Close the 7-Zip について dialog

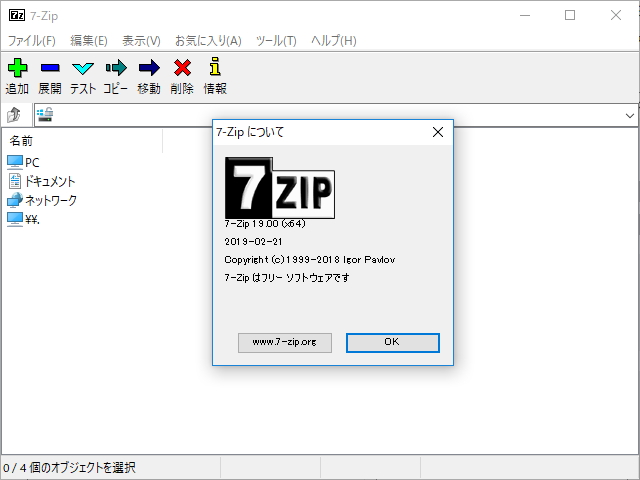tap(438, 132)
